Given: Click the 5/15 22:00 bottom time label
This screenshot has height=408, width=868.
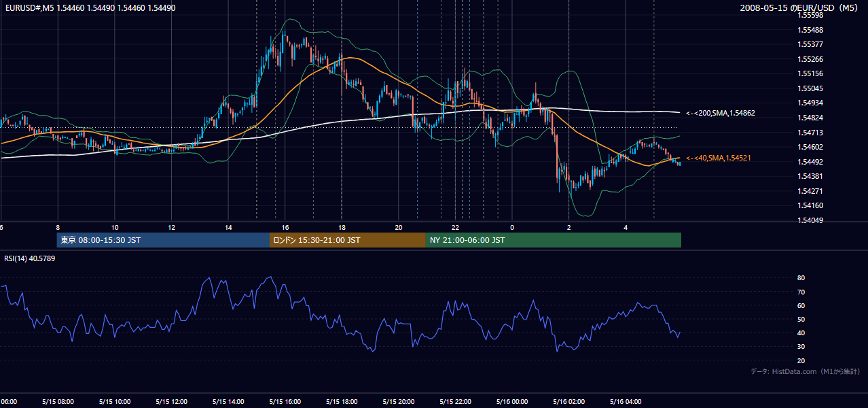Looking at the screenshot, I should [456, 402].
